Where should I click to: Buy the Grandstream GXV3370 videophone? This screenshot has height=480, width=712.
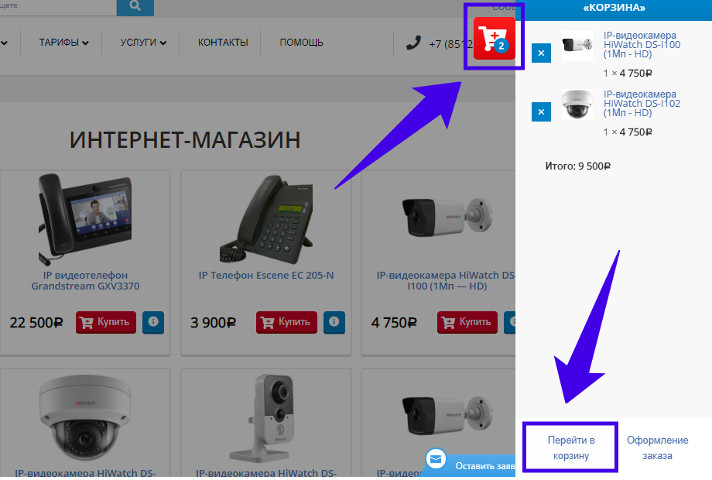click(x=106, y=322)
